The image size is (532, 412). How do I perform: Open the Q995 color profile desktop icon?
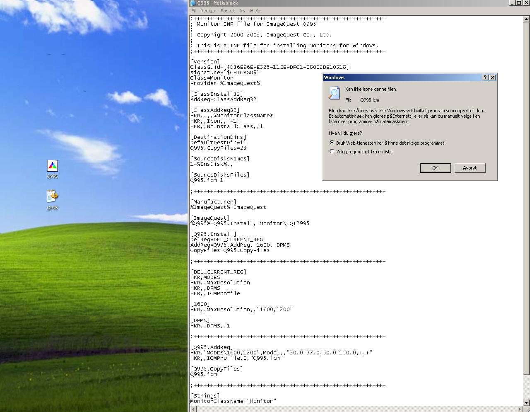[52, 166]
